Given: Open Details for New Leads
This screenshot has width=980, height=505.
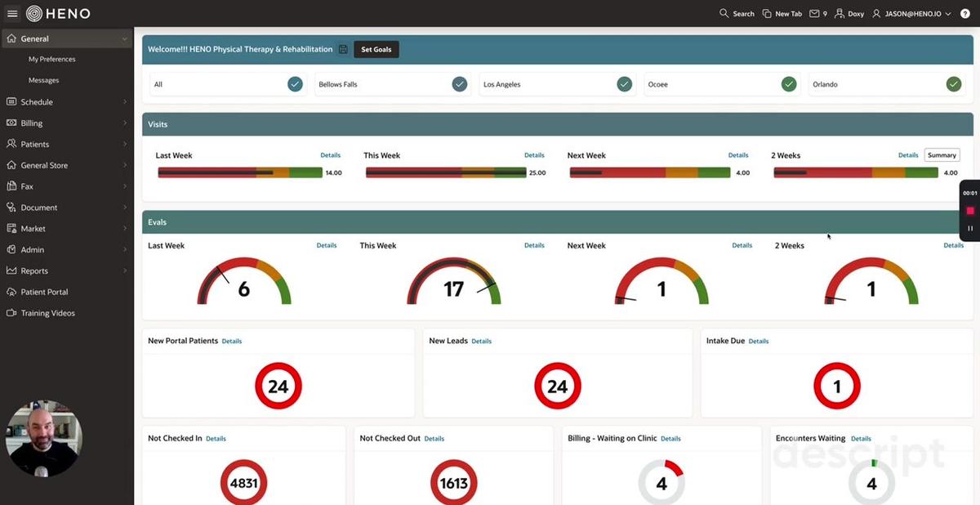Looking at the screenshot, I should 481,341.
